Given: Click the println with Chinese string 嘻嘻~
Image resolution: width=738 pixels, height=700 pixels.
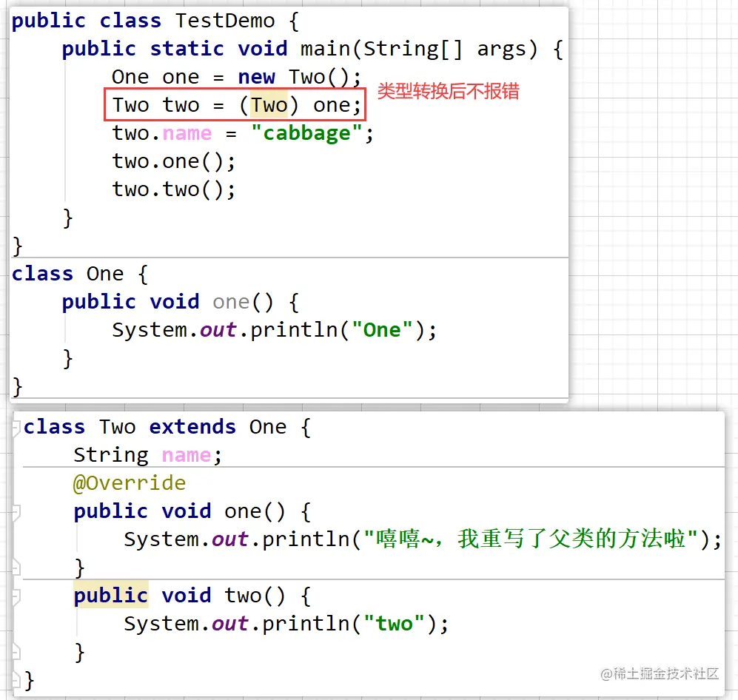Looking at the screenshot, I should [x=422, y=539].
